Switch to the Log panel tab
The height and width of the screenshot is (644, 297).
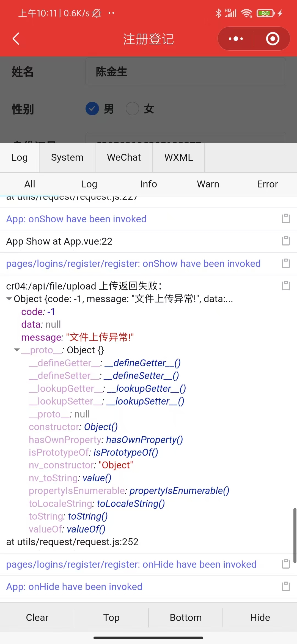point(20,157)
